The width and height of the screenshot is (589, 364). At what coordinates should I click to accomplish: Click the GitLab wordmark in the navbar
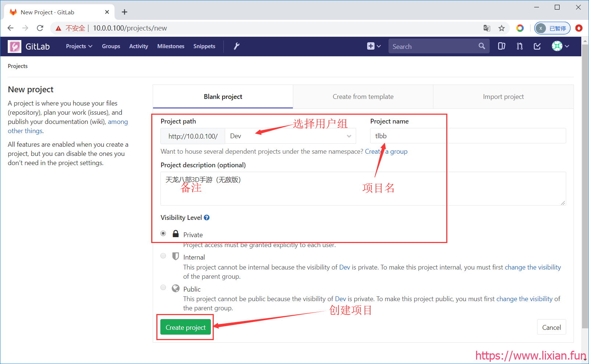(x=38, y=46)
